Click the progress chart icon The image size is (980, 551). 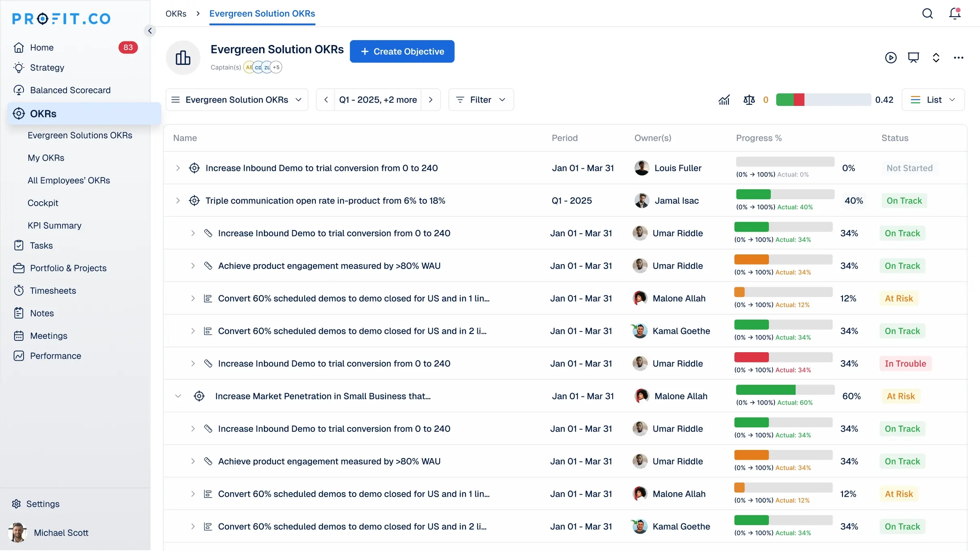(x=724, y=100)
